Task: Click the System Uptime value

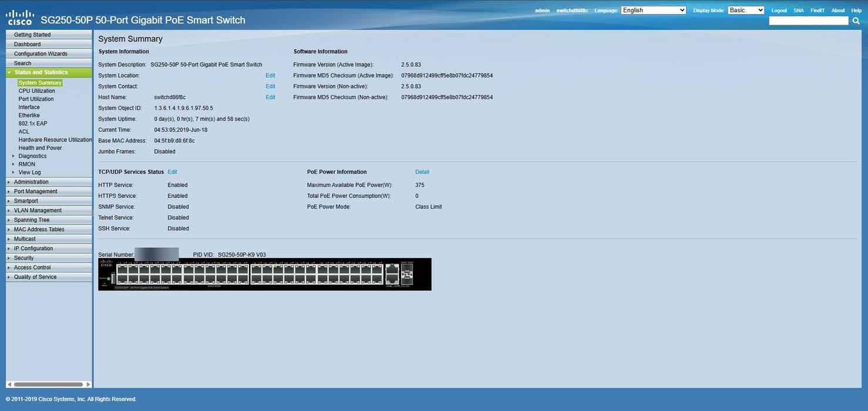Action: (202, 119)
